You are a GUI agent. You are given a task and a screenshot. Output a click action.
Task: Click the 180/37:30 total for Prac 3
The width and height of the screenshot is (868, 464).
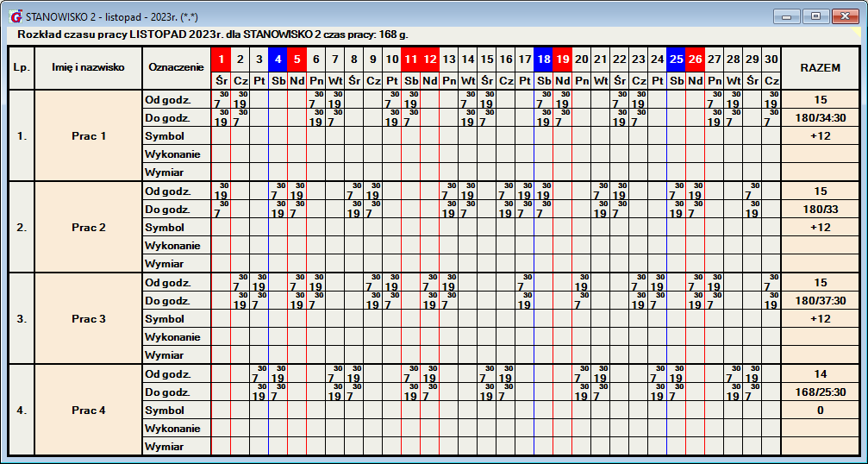[x=820, y=301]
